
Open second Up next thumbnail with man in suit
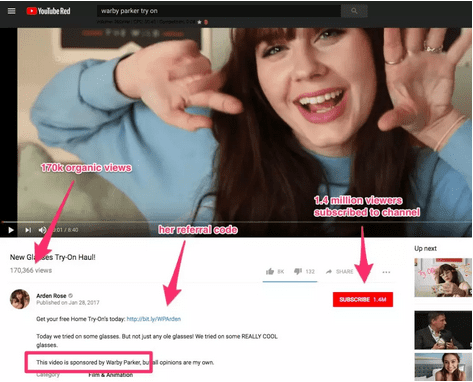(443, 330)
